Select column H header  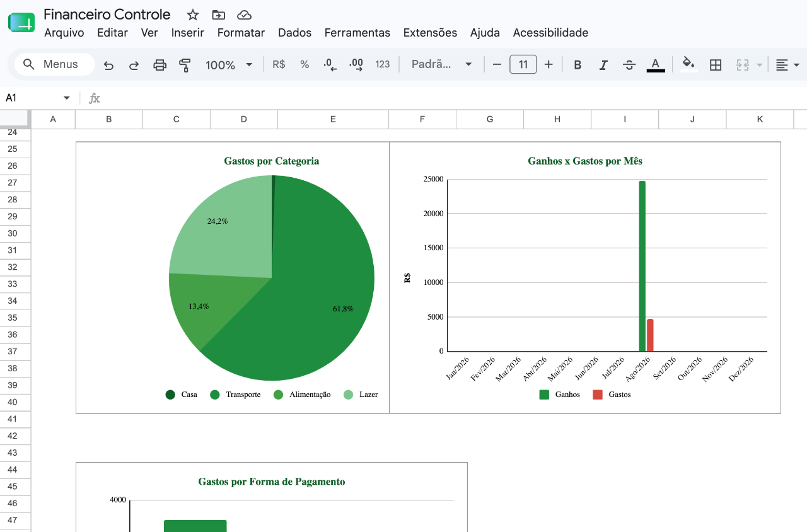(557, 119)
